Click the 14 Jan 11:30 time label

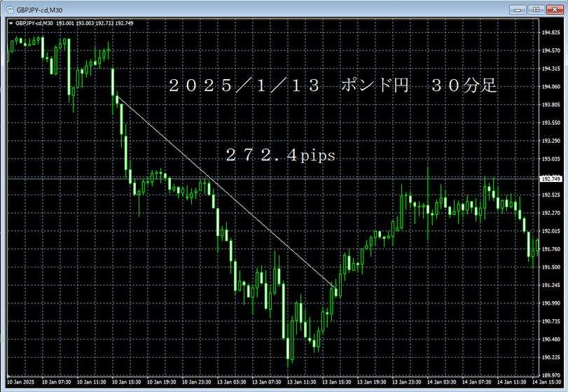(512, 382)
